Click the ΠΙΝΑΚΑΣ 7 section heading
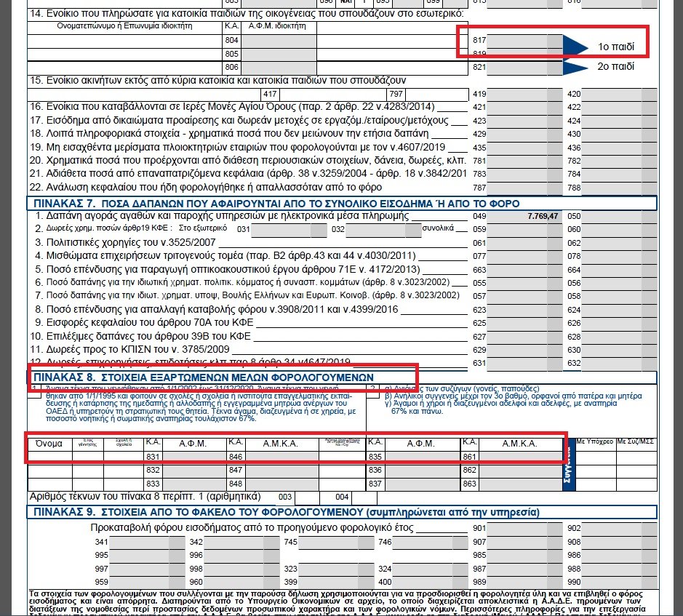This screenshot has height=616, width=683. (x=276, y=204)
